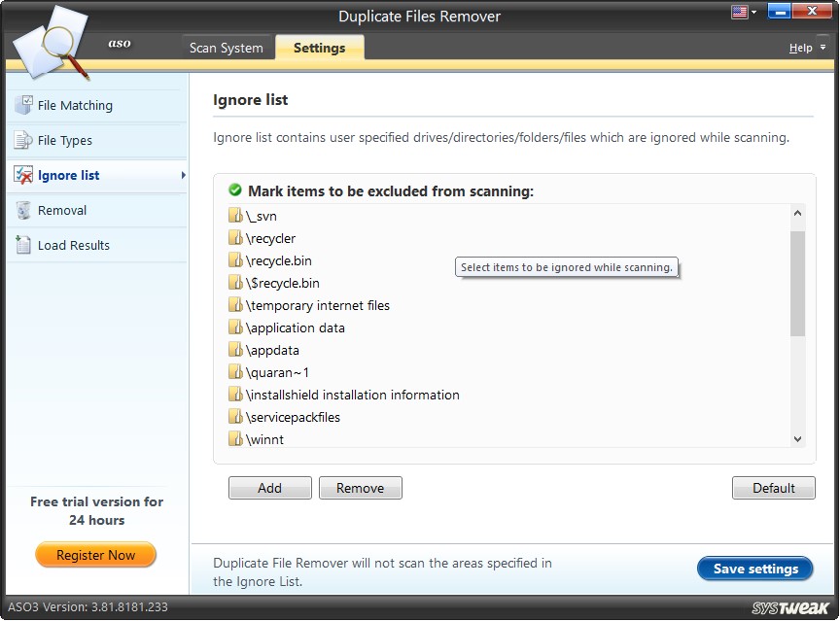The width and height of the screenshot is (840, 621).
Task: Stay on the Settings tab
Action: click(319, 47)
